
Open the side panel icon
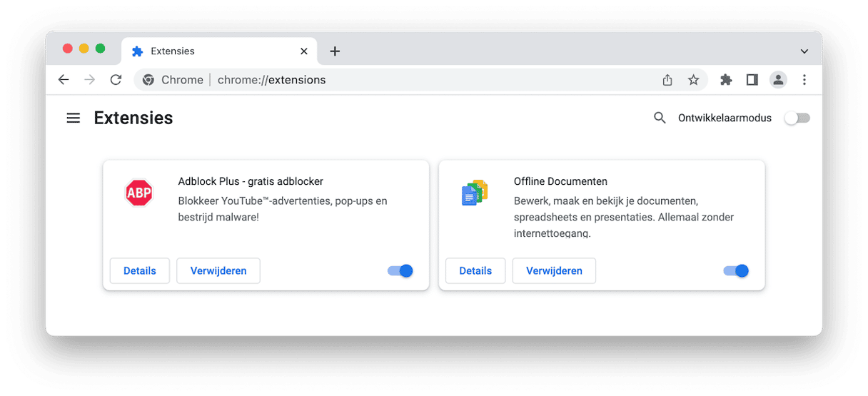(752, 80)
